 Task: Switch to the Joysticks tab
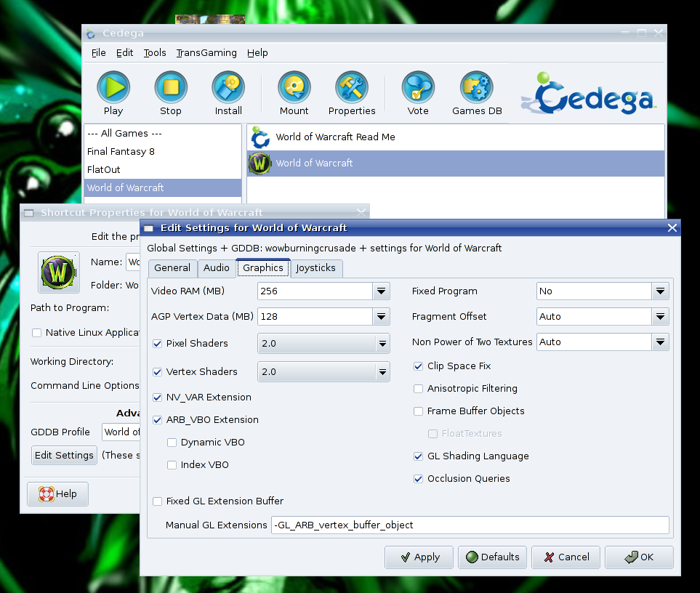(x=316, y=268)
